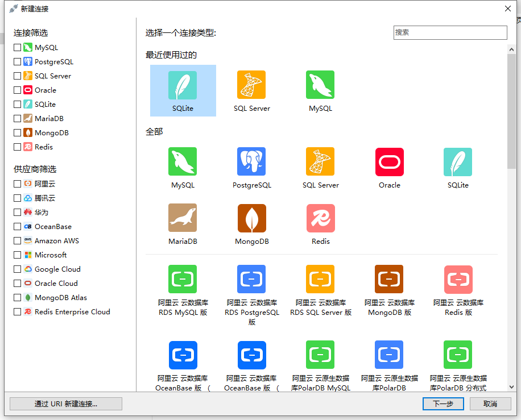Select SQL Server under recently used
521x420 pixels.
(x=251, y=90)
